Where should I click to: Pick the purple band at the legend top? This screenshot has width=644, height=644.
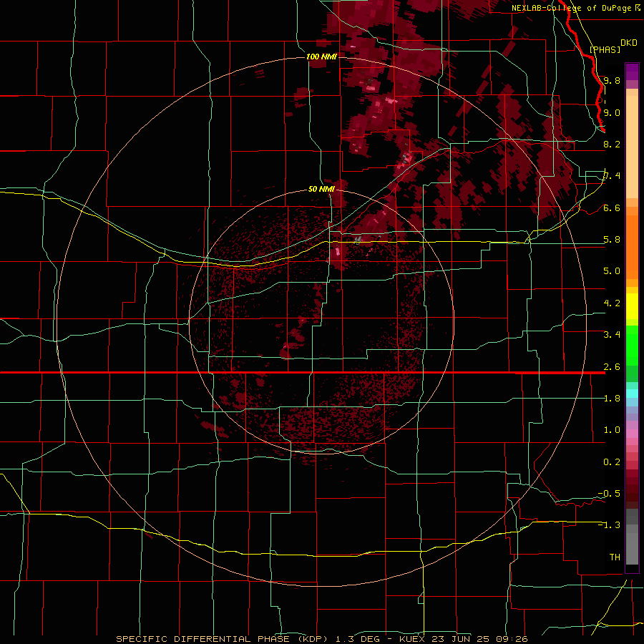(x=632, y=72)
